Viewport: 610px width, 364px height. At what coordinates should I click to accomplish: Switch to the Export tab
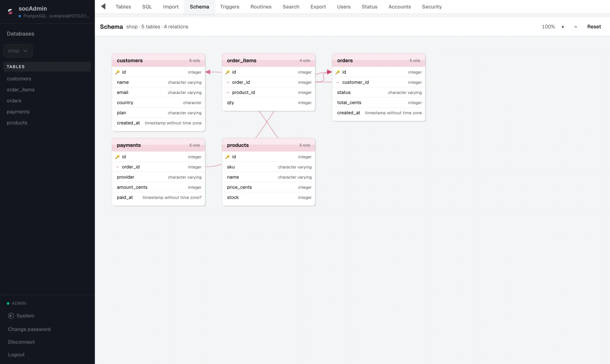(318, 7)
